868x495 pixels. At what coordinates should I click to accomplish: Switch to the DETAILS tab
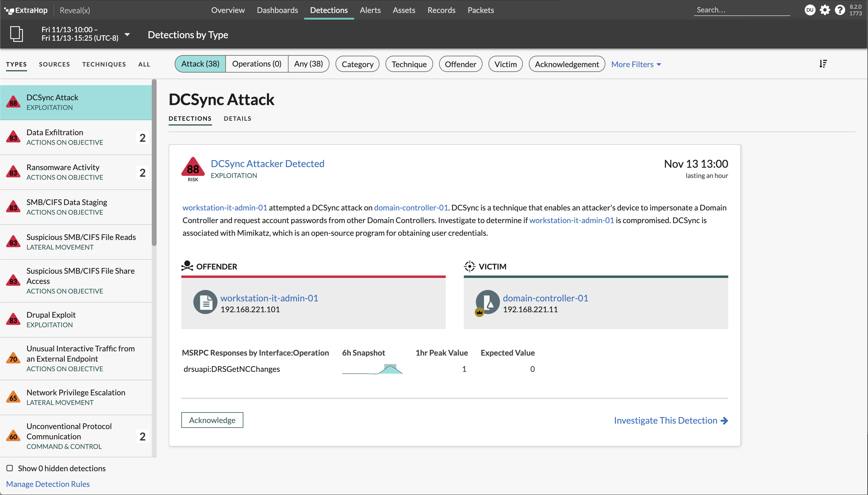pyautogui.click(x=237, y=119)
